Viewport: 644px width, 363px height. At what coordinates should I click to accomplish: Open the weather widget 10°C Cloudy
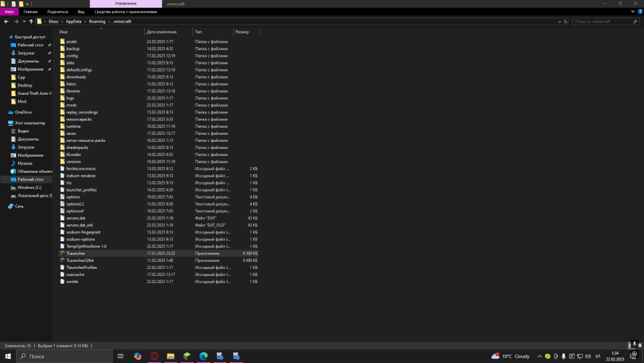point(511,356)
